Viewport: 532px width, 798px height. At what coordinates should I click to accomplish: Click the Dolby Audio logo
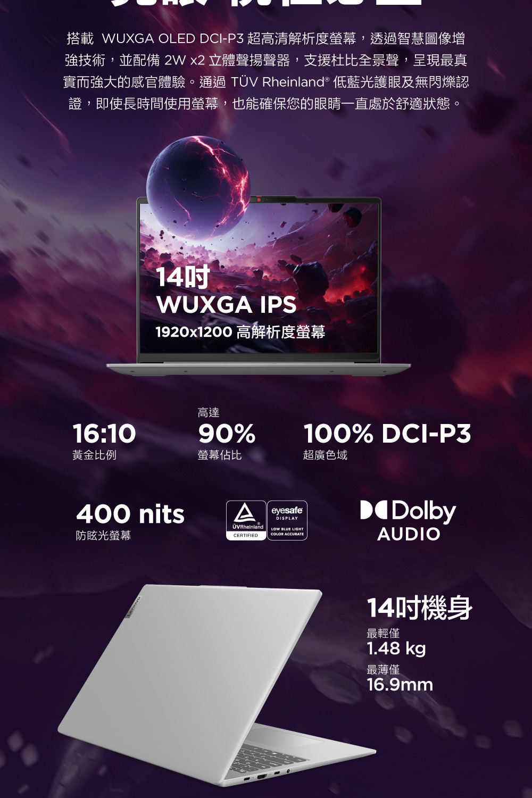(408, 521)
